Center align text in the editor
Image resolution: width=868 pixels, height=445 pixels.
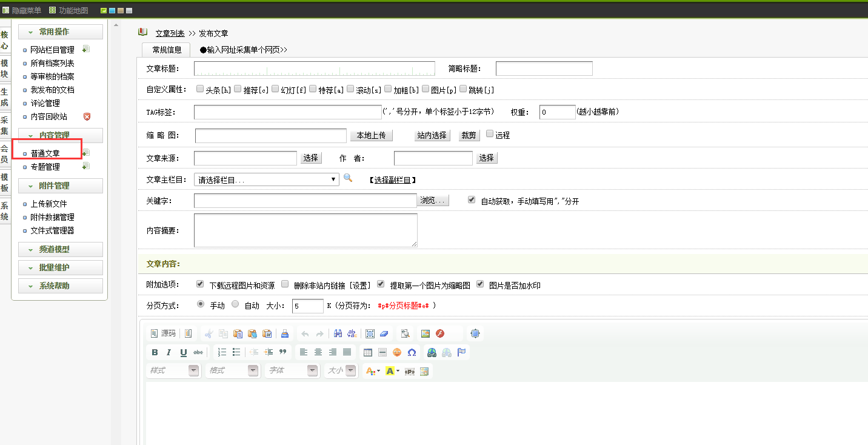click(x=318, y=352)
